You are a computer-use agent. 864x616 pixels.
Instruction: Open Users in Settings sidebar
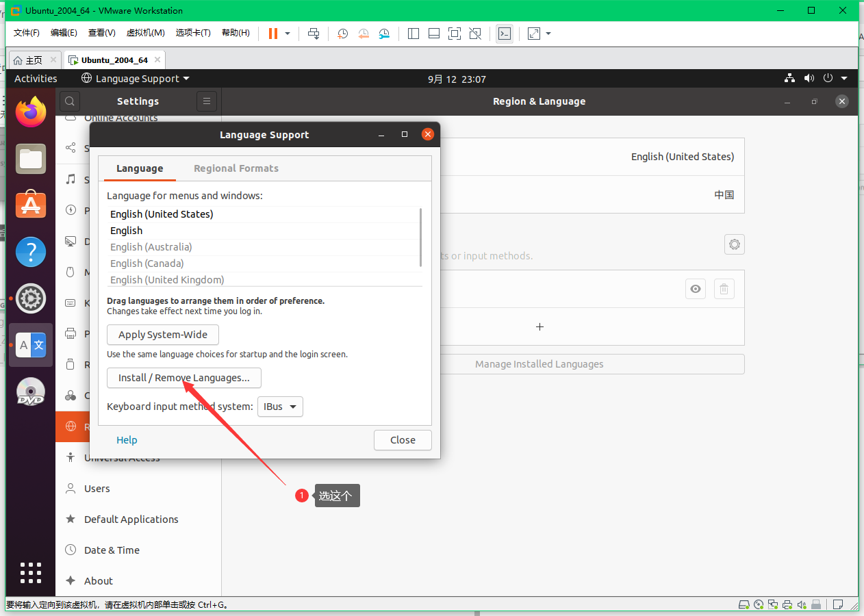click(x=138, y=489)
